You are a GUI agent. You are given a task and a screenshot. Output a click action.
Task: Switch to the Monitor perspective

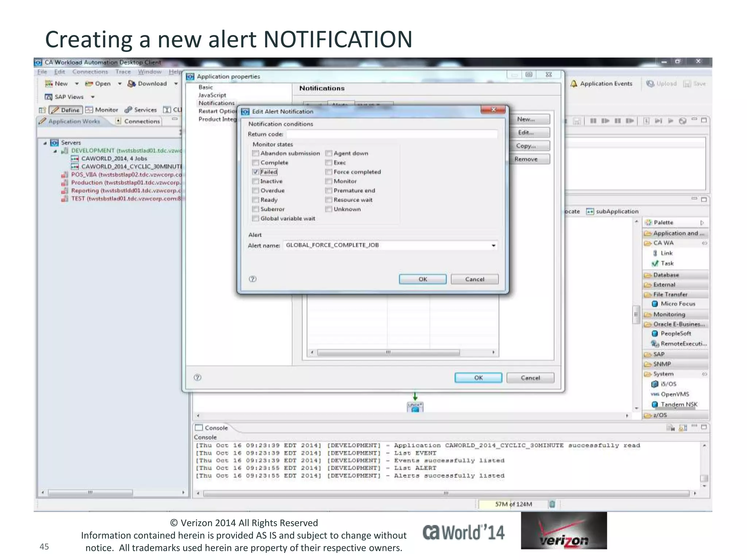coord(102,110)
